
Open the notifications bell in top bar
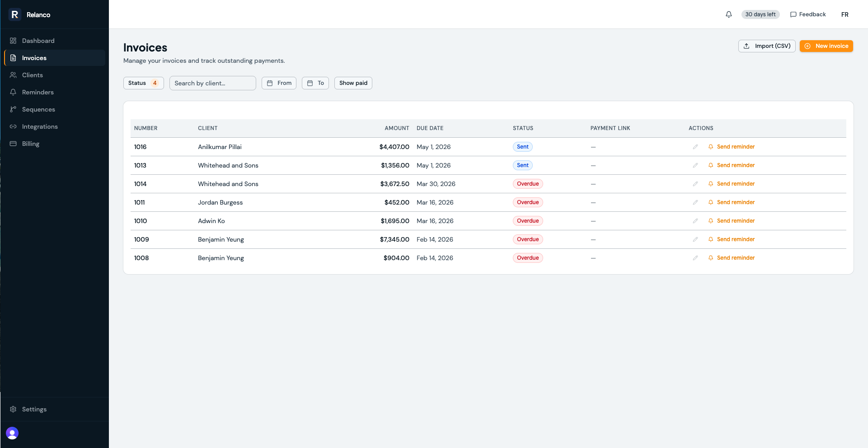pos(729,14)
